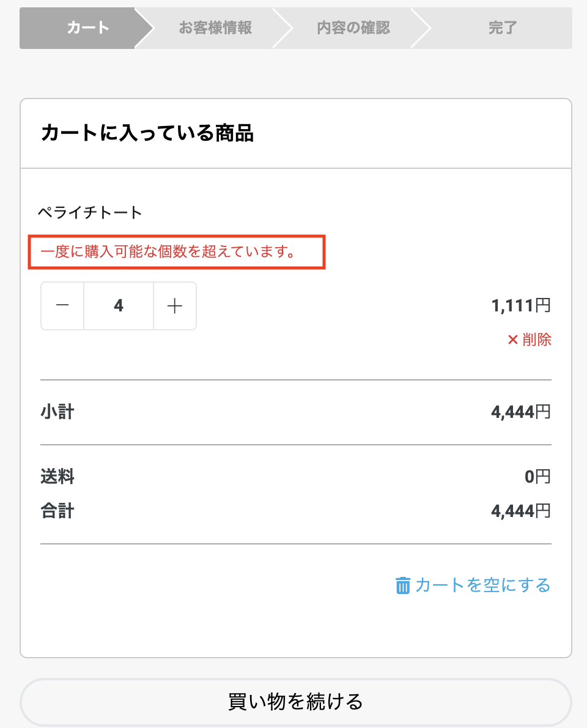Click the trash can icon
587x728 pixels.
click(402, 585)
